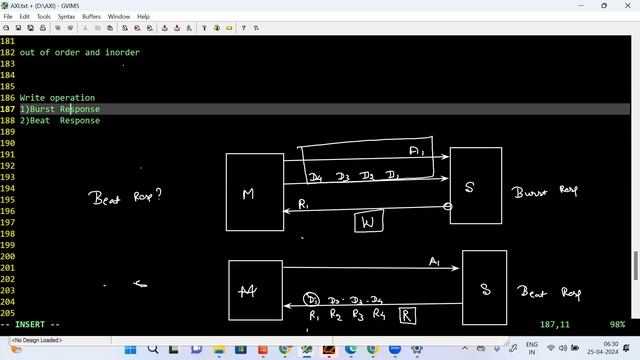Click the Find Previous toolbar icon

[150, 28]
